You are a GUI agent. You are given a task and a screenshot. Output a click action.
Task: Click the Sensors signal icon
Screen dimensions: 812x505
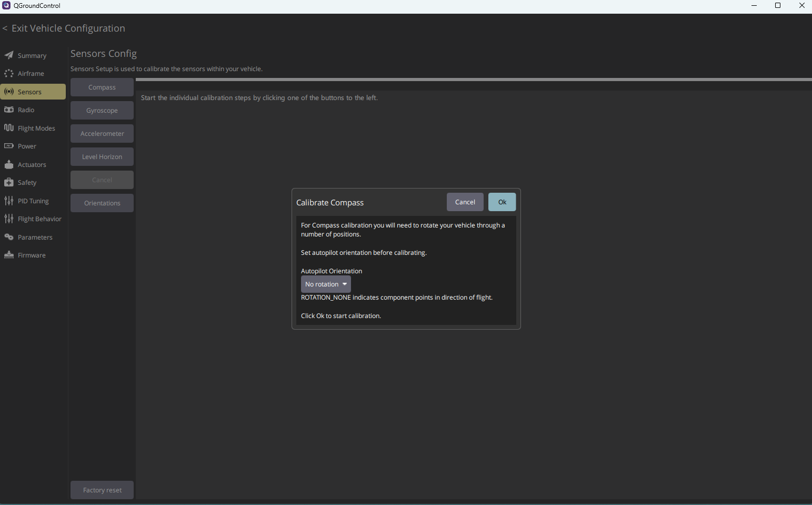coord(9,92)
